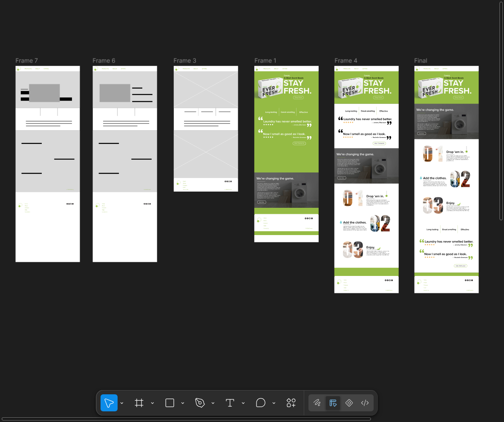This screenshot has height=422, width=504.
Task: Click STAY FRESH headline in Frame 4
Action: click(x=377, y=87)
